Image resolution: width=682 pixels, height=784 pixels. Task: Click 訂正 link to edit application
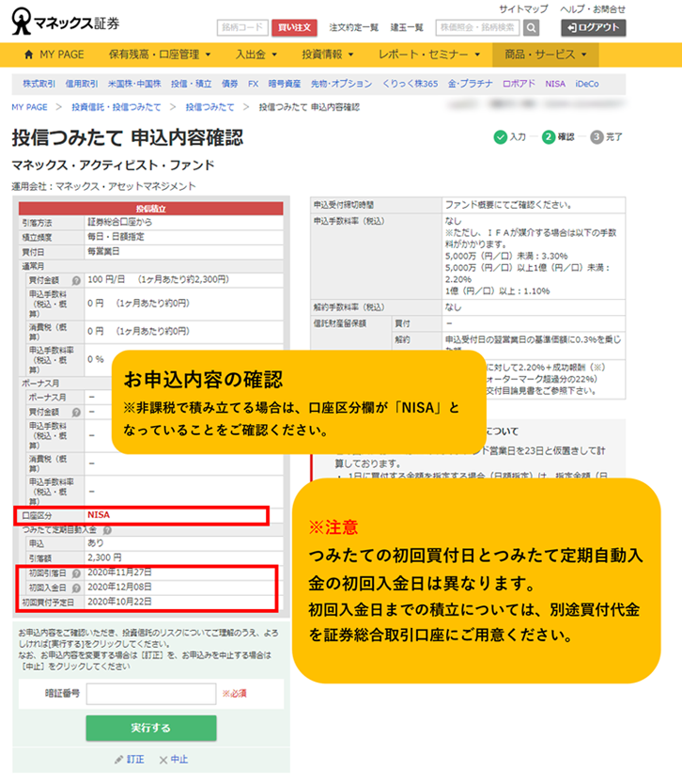coord(135,760)
